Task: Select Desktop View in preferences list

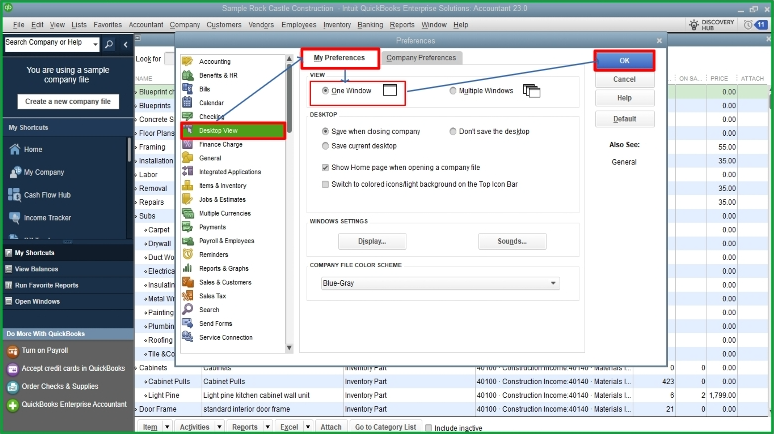Action: click(x=233, y=131)
